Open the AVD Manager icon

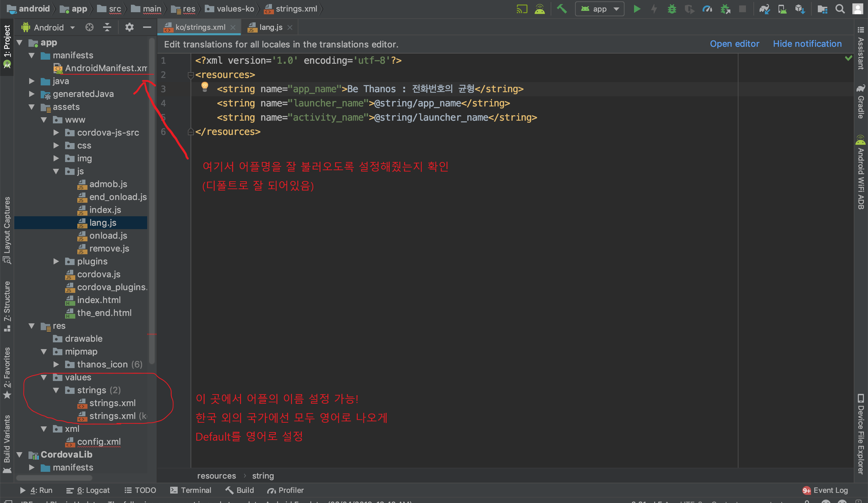pyautogui.click(x=782, y=9)
